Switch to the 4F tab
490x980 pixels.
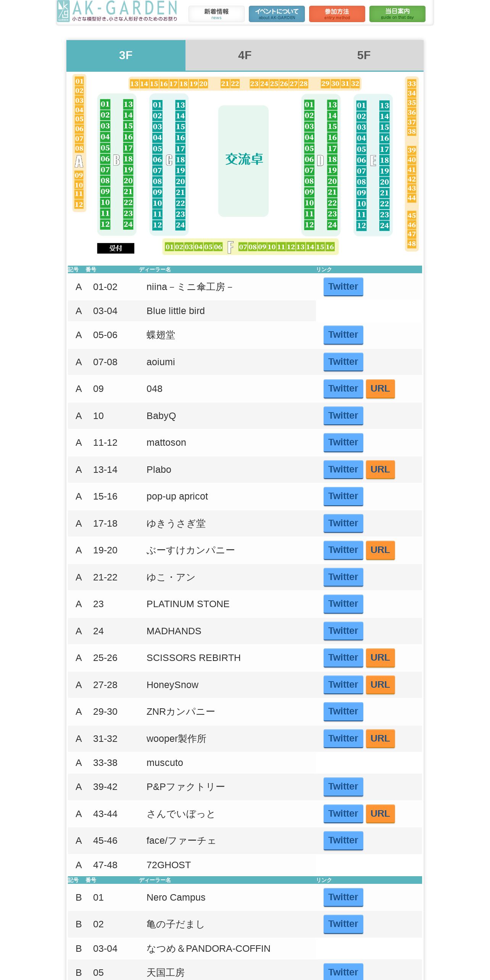245,55
